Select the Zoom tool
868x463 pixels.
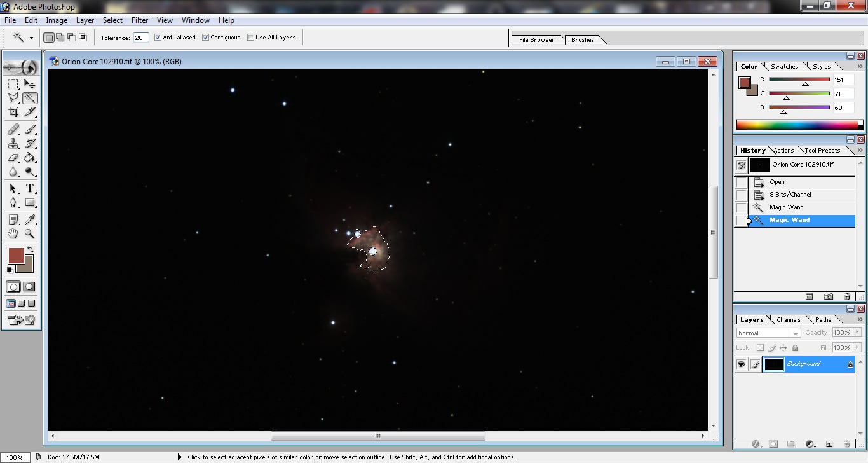pyautogui.click(x=30, y=233)
